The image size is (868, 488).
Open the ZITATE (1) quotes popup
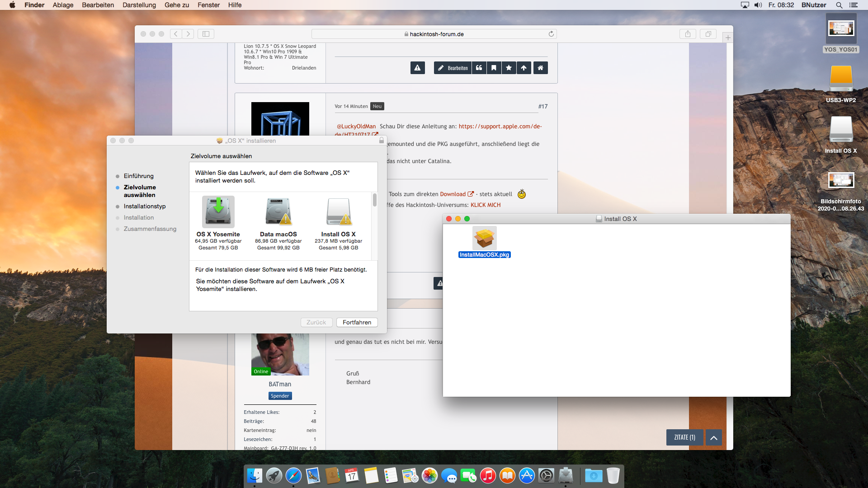pyautogui.click(x=684, y=437)
